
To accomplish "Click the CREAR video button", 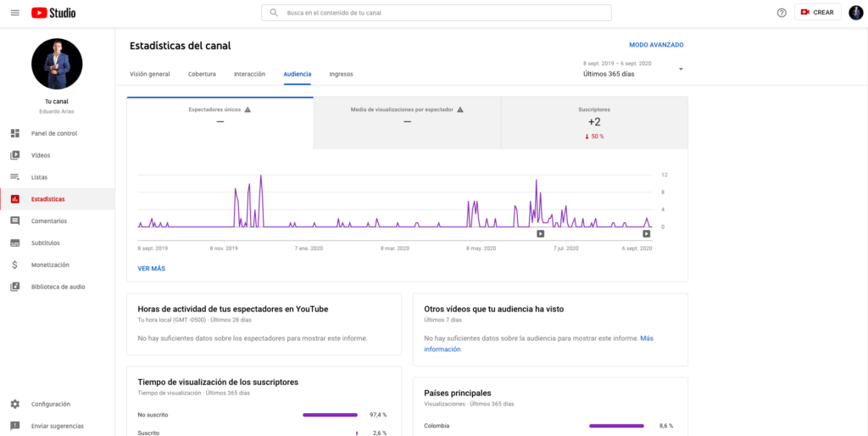I will coord(818,12).
